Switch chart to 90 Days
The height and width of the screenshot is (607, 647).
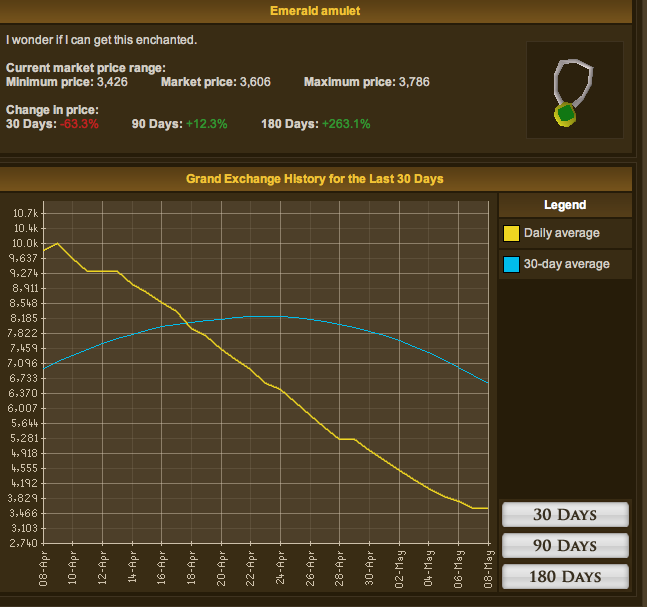click(565, 545)
